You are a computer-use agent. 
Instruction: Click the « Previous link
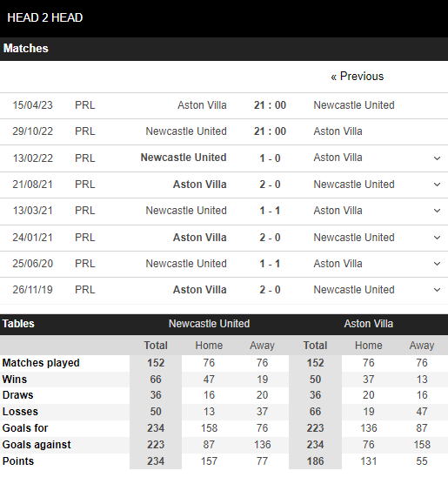coord(357,77)
